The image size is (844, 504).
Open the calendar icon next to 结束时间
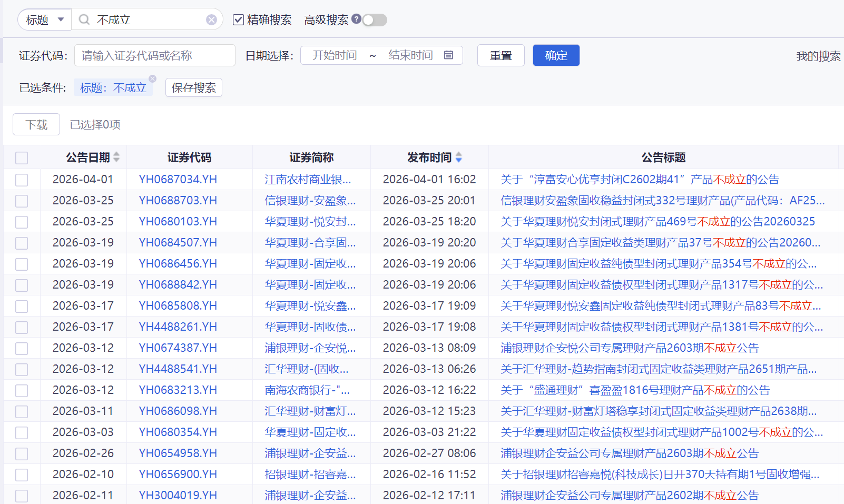(x=449, y=55)
